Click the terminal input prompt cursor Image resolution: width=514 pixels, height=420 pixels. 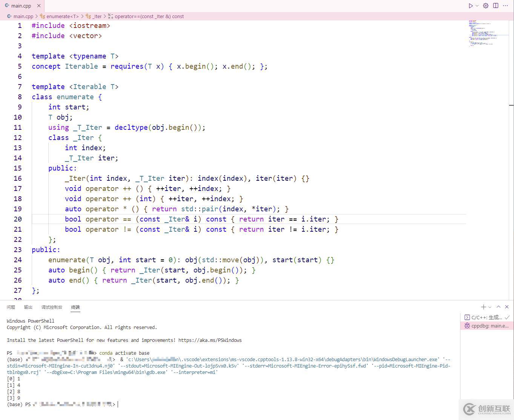[118, 405]
